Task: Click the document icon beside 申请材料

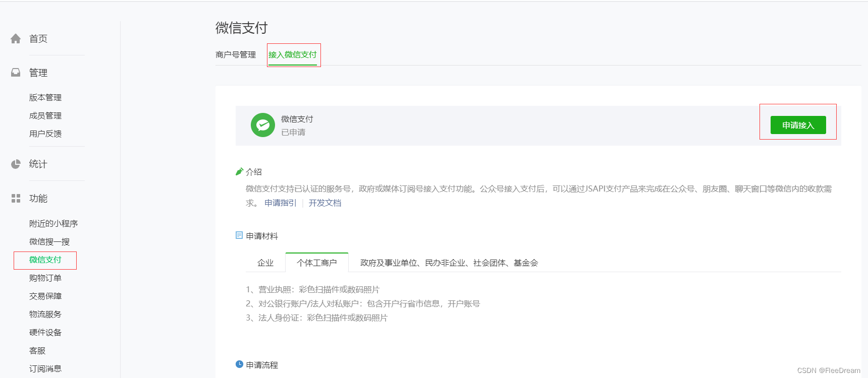Action: point(239,235)
